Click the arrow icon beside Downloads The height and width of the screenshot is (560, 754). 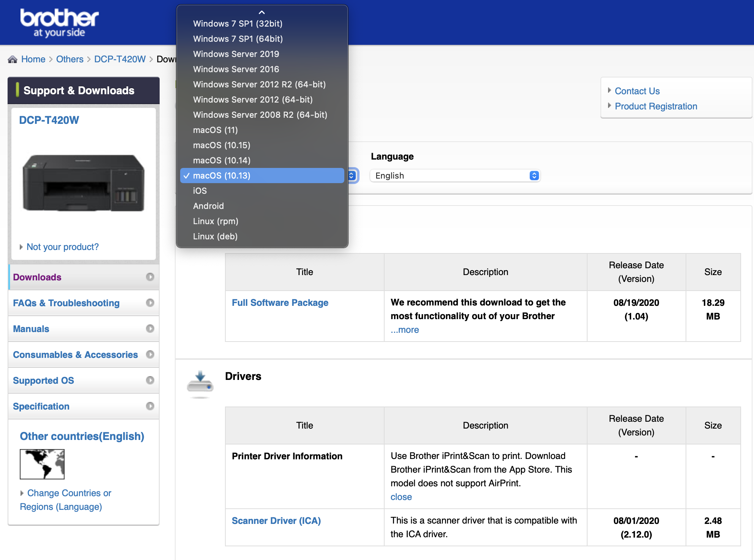[150, 277]
